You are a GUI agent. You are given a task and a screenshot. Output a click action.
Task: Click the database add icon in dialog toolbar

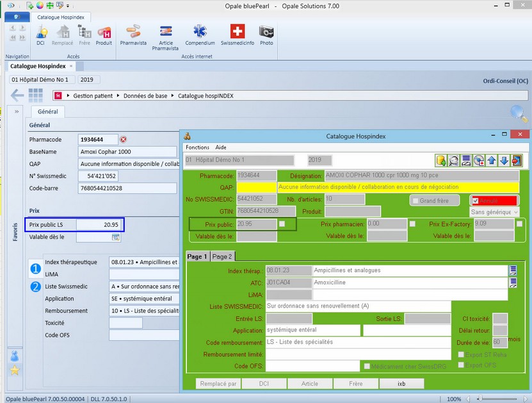pos(441,160)
